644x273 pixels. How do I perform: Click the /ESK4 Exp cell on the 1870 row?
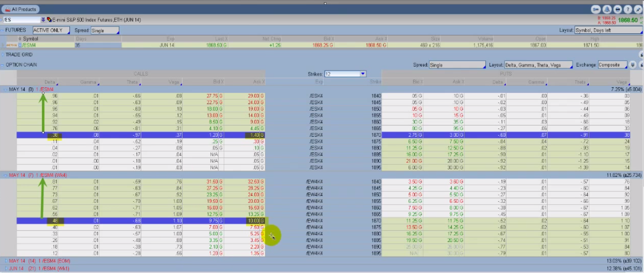(316, 135)
